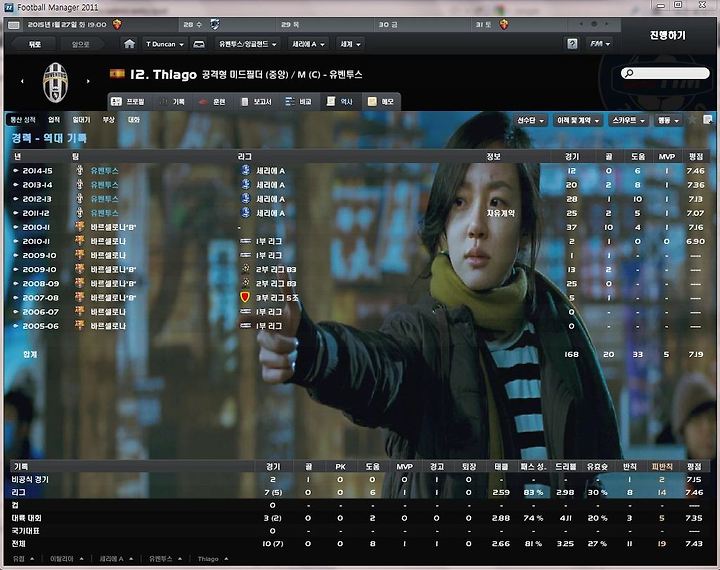Switch to the 역사 tab
The width and height of the screenshot is (720, 570).
340,102
